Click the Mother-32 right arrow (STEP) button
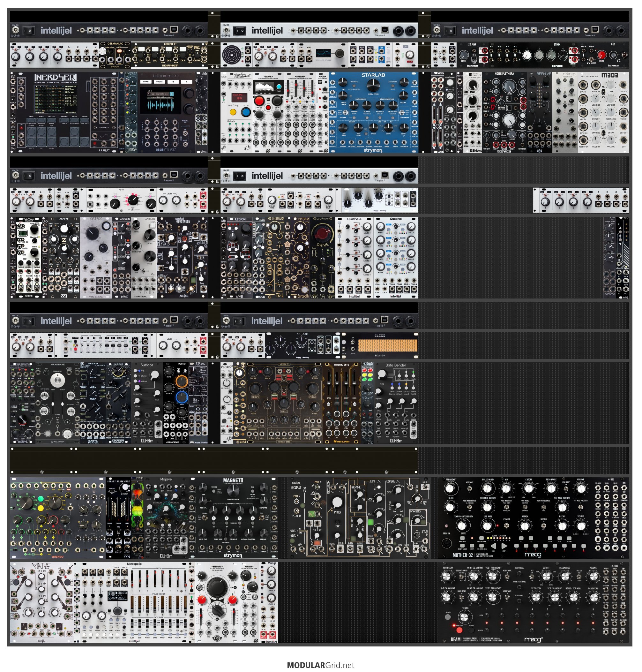 pyautogui.click(x=504, y=546)
